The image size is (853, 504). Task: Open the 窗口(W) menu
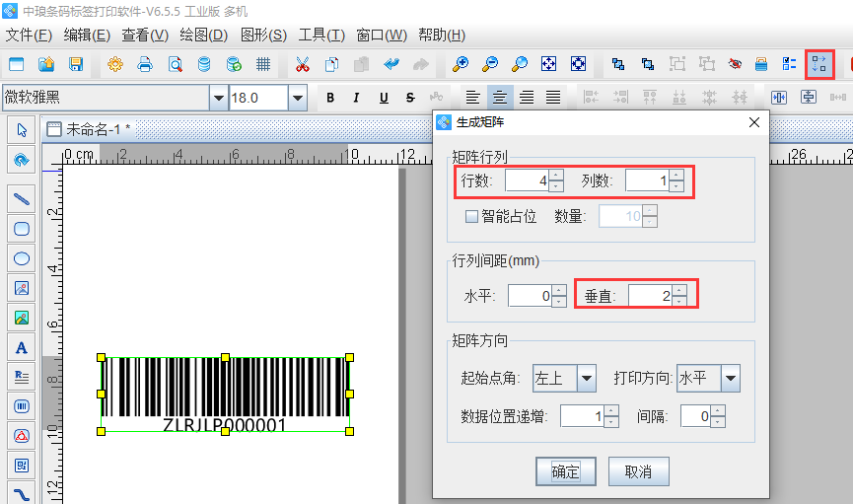pyautogui.click(x=382, y=36)
